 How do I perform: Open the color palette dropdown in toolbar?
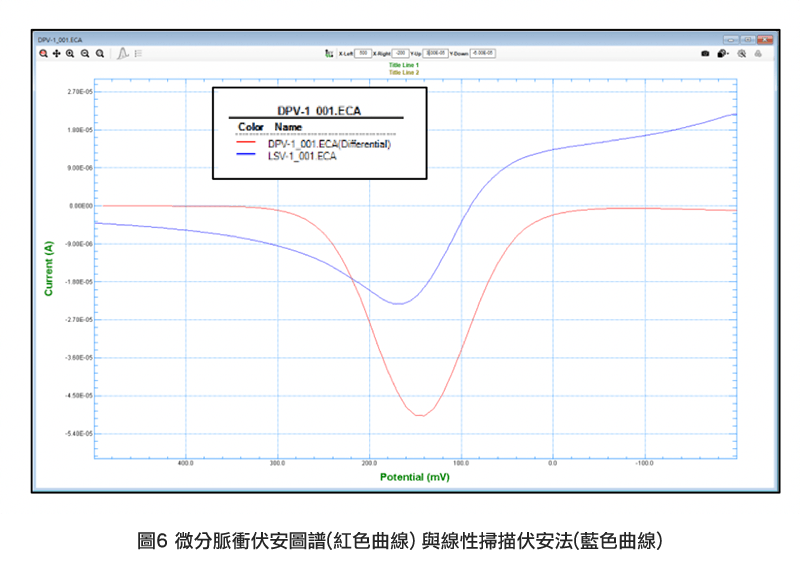click(723, 53)
